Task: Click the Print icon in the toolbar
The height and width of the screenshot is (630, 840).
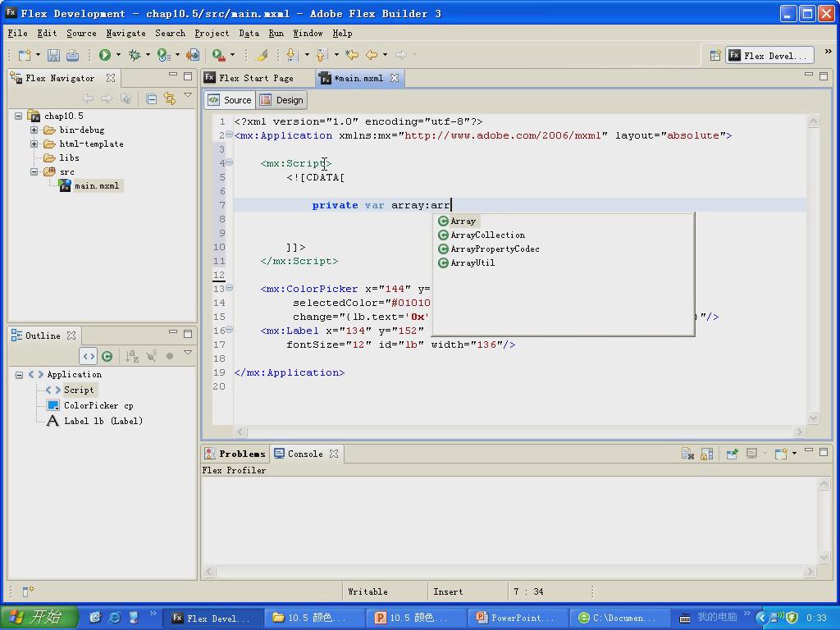Action: click(x=72, y=55)
